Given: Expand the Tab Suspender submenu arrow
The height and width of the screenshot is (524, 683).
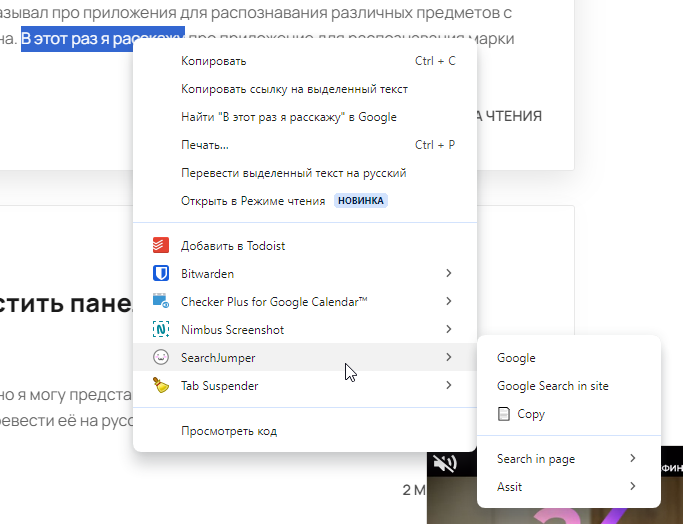Looking at the screenshot, I should (x=449, y=385).
